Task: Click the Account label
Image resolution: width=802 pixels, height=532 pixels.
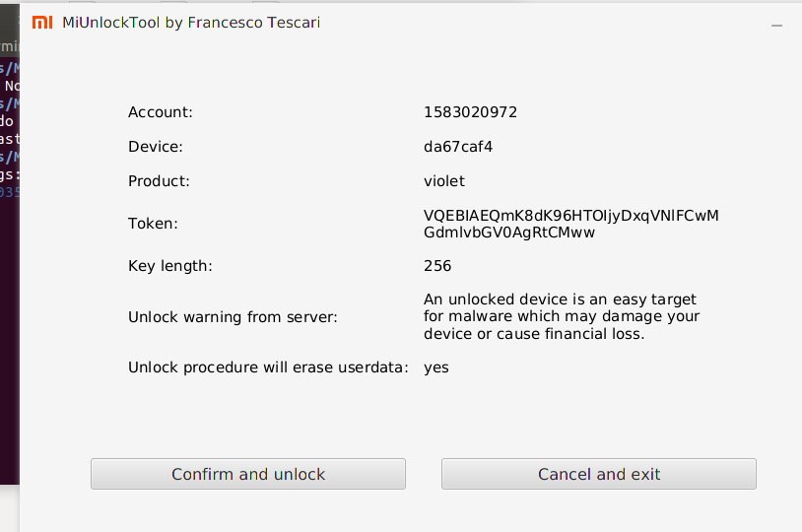Action: [161, 112]
